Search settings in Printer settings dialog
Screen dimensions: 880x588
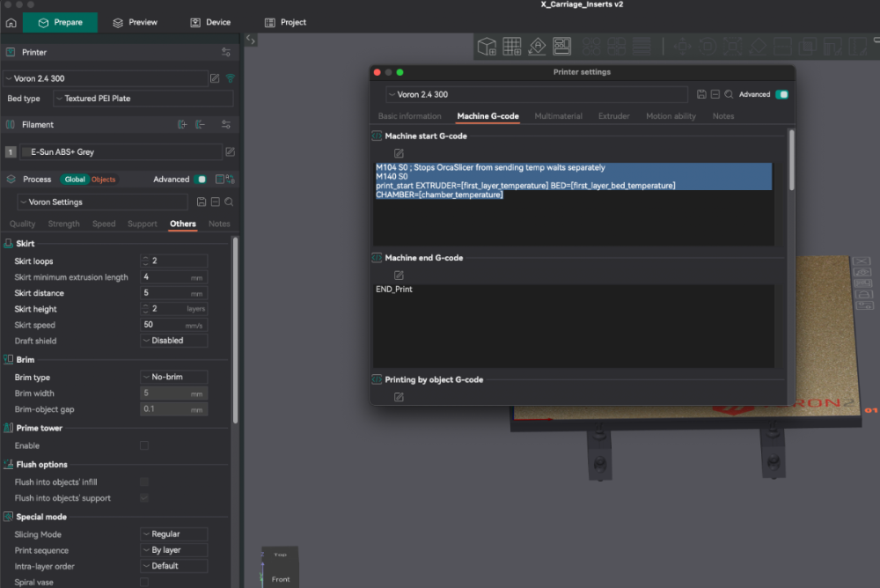729,94
